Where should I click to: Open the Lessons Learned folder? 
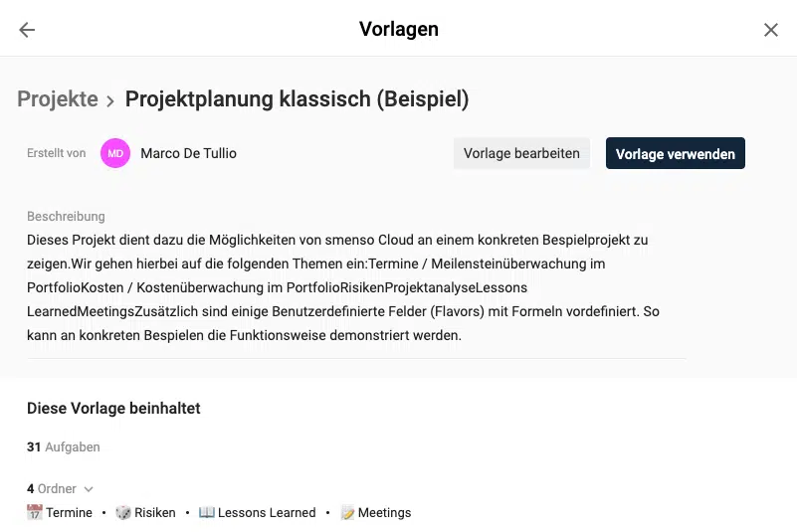pos(267,512)
